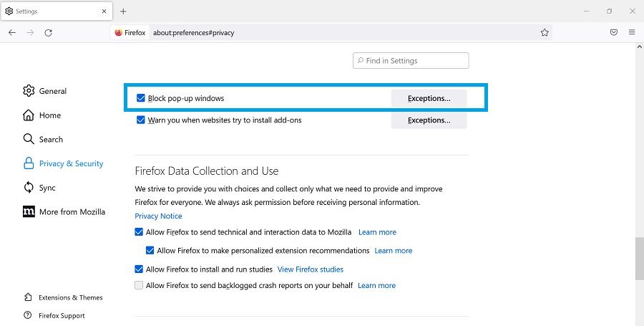Open the View Firefox studies link
The height and width of the screenshot is (326, 644).
[x=310, y=269]
